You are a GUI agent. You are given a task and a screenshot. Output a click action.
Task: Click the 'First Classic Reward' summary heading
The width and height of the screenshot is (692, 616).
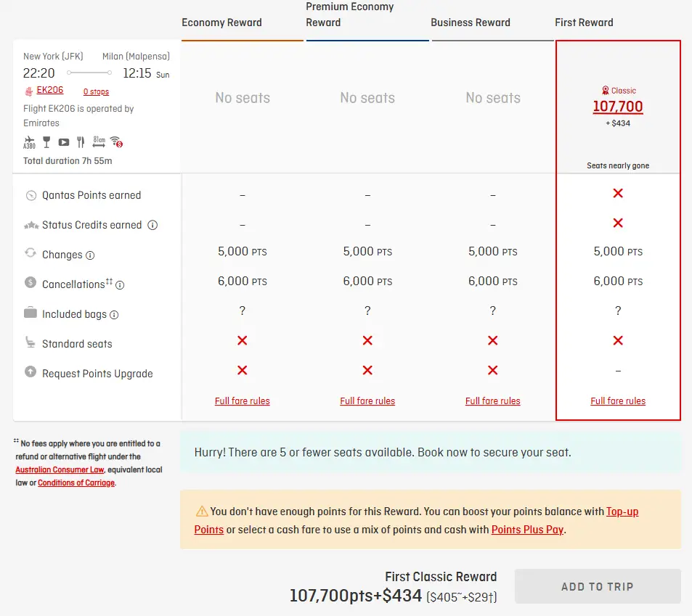pos(441,577)
